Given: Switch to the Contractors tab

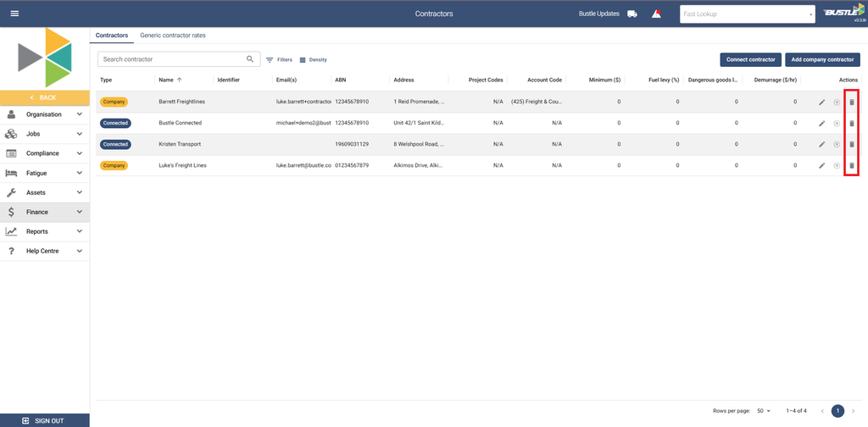Looking at the screenshot, I should point(111,35).
